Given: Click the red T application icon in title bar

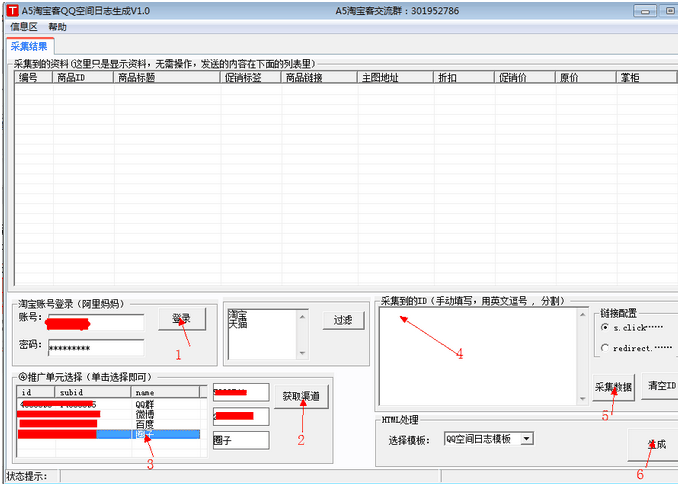Looking at the screenshot, I should [x=13, y=10].
